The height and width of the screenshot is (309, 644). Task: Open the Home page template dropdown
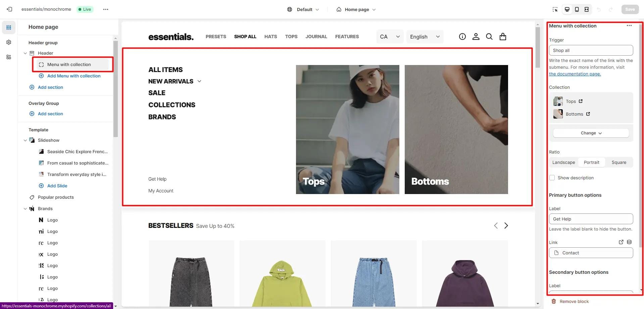tap(356, 9)
